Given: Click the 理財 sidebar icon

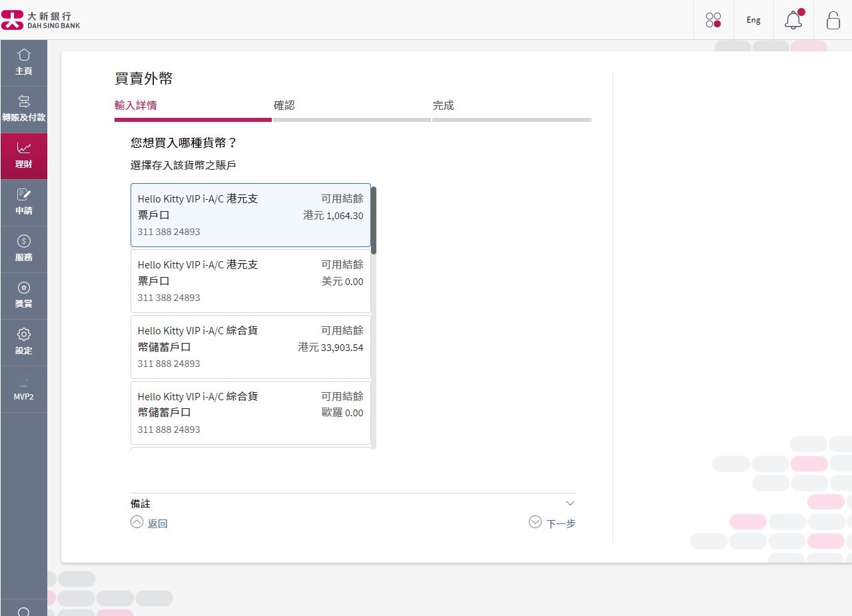Looking at the screenshot, I should [24, 155].
